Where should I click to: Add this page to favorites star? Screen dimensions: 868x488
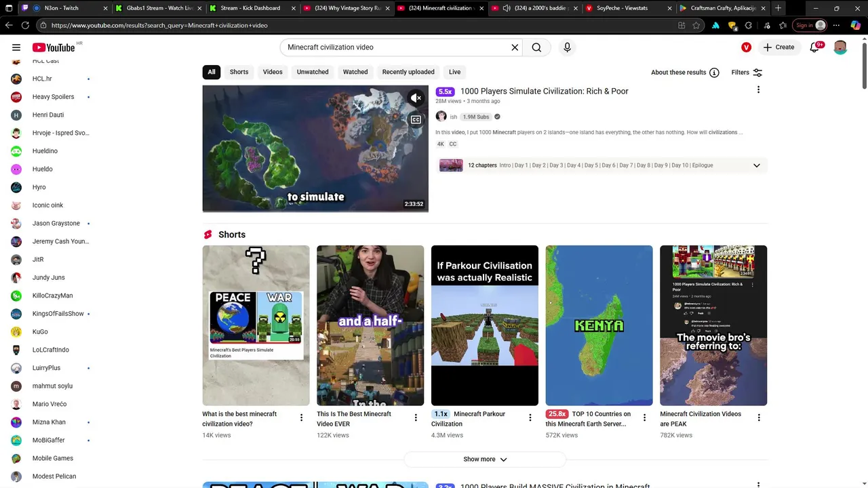tap(696, 25)
